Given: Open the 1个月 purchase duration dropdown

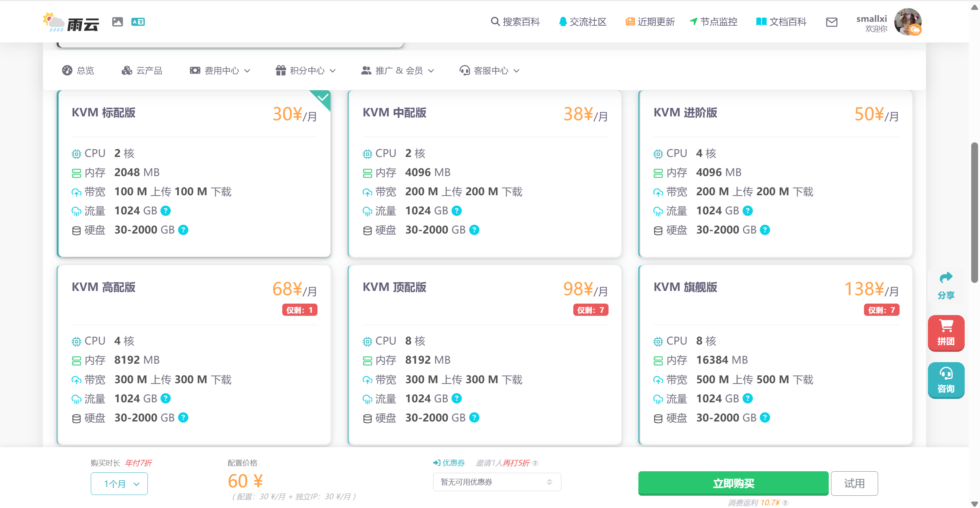Looking at the screenshot, I should [x=119, y=483].
